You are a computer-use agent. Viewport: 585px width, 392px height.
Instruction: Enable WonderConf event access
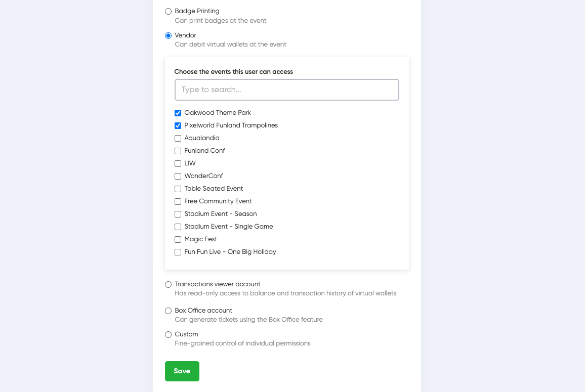178,176
